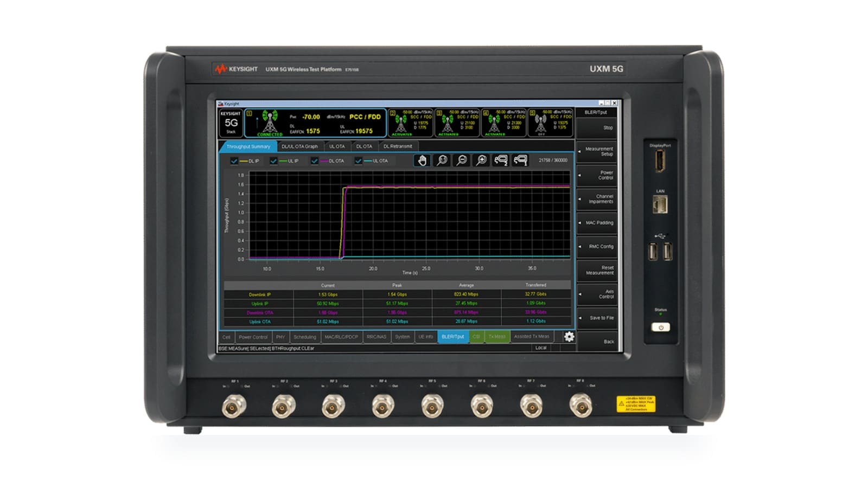Switch to the MAC/RLC/PDCP bottom tab
Viewport: 868px width, 488px height.
pyautogui.click(x=341, y=337)
